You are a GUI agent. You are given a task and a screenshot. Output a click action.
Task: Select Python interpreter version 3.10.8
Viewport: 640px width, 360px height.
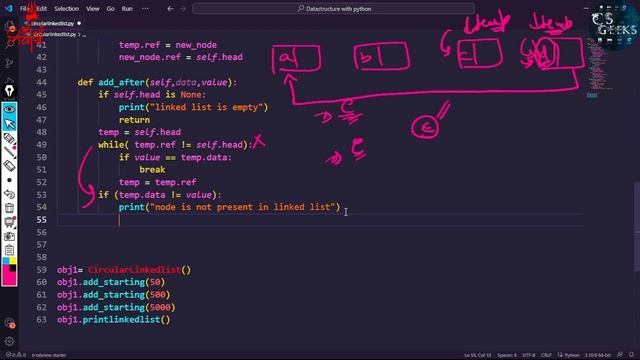pyautogui.click(x=598, y=355)
